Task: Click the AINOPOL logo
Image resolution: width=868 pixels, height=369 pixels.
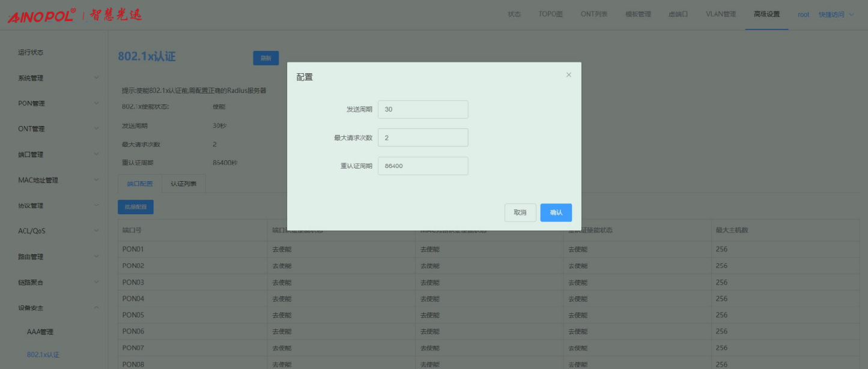Action: [x=42, y=16]
